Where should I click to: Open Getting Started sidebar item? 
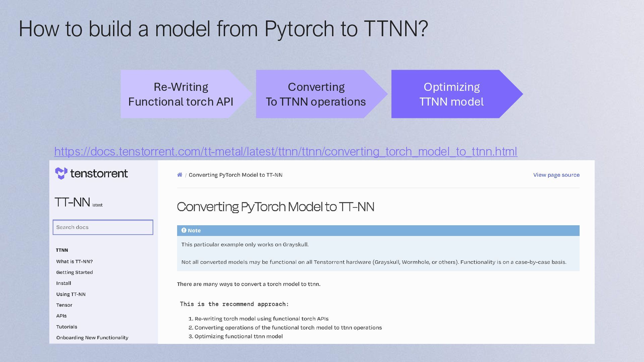point(74,272)
